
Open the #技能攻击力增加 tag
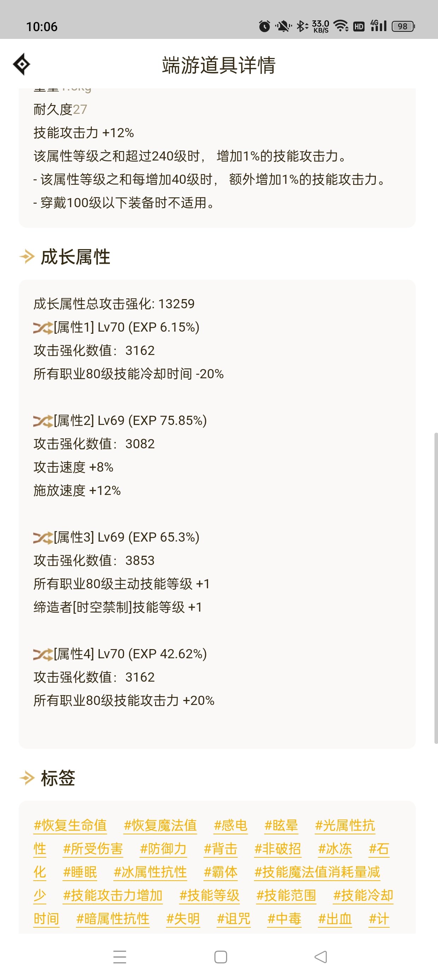[x=113, y=896]
